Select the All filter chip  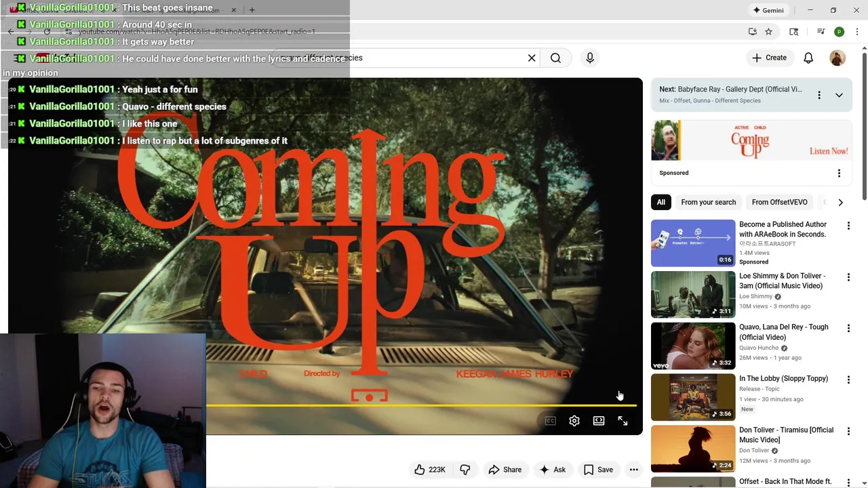pyautogui.click(x=660, y=202)
